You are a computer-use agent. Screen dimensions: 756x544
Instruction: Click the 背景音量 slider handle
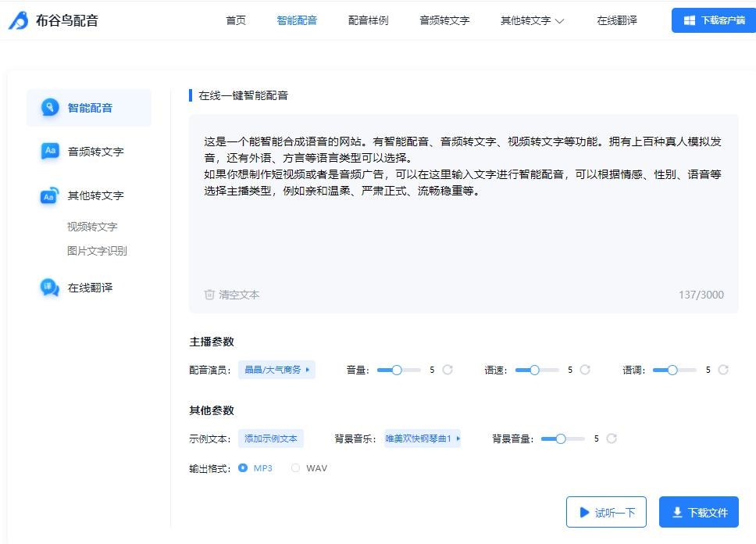560,438
